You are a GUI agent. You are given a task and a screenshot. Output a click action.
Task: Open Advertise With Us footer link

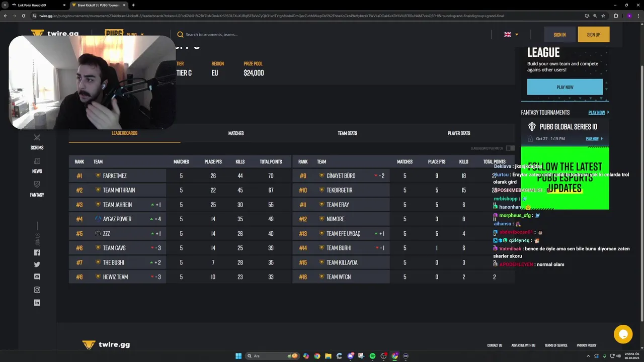[x=523, y=345]
